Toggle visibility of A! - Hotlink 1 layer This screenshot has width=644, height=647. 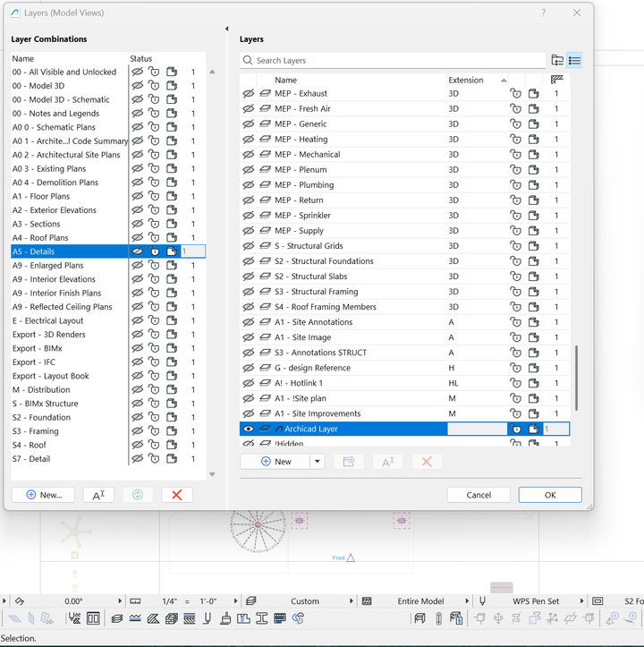point(248,383)
